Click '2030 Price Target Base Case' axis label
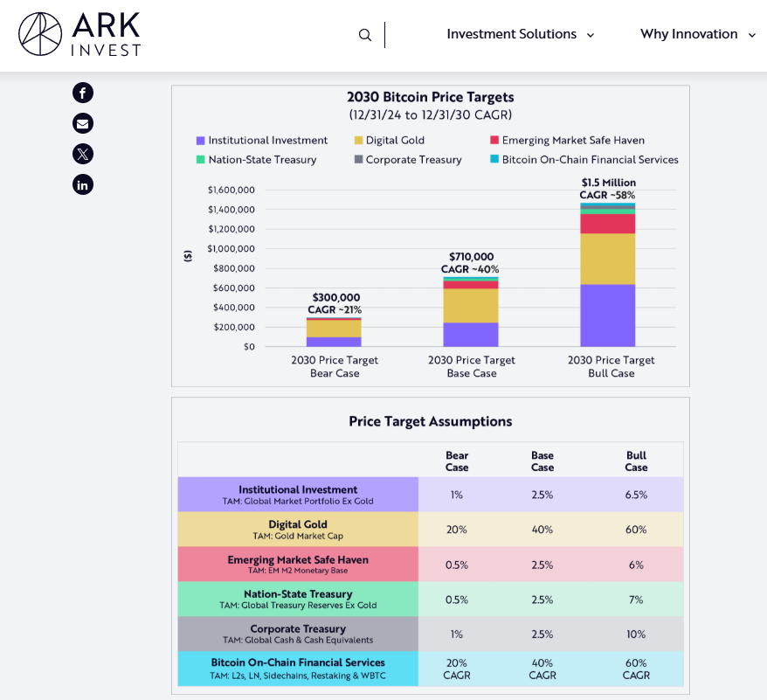The image size is (767, 700). [x=472, y=367]
